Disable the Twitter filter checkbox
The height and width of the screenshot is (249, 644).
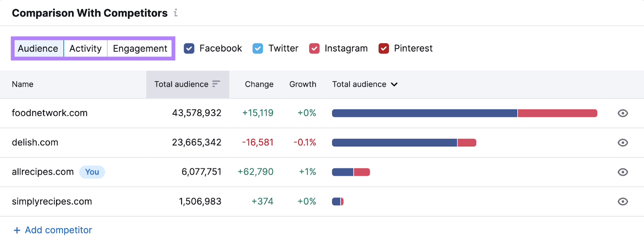click(258, 48)
